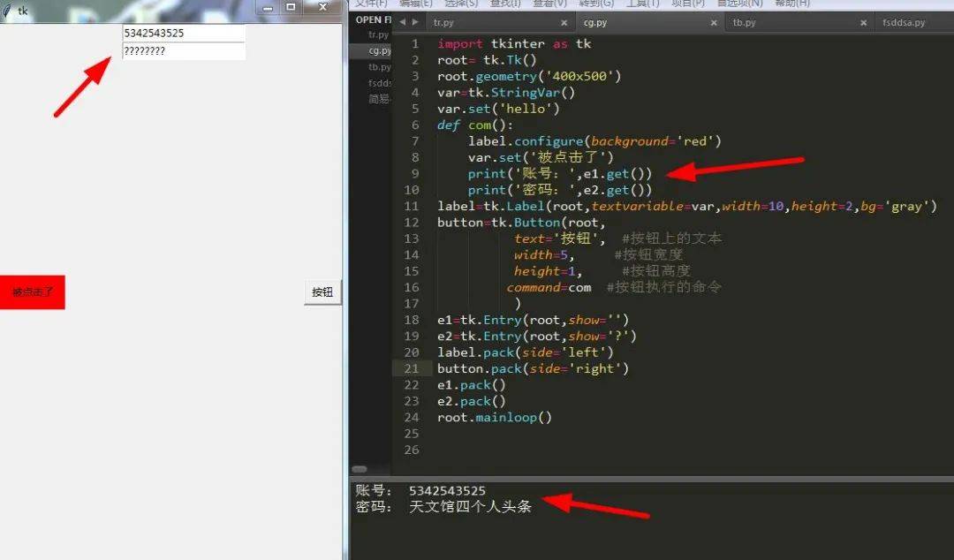Click line number 21 in the gutter
Screen dimensions: 954x560
(412, 369)
